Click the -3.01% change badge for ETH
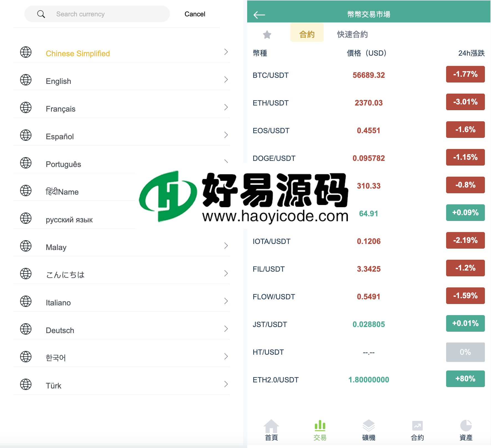The width and height of the screenshot is (491, 448). click(x=466, y=102)
